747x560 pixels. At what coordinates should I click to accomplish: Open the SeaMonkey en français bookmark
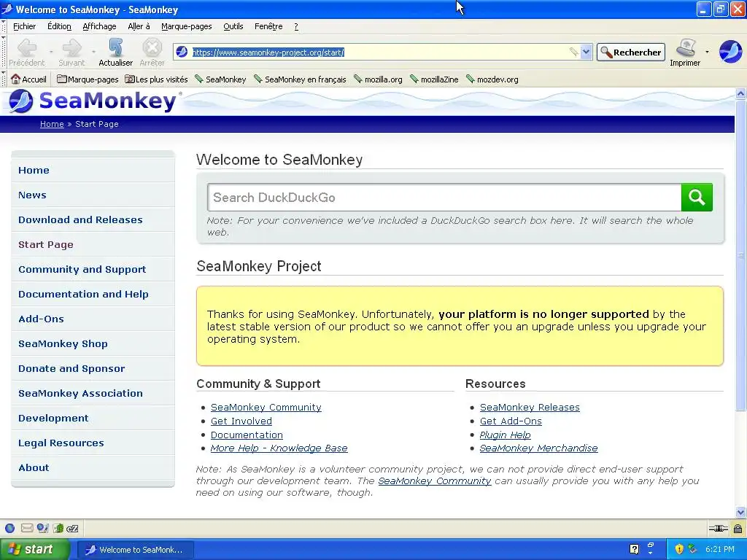pyautogui.click(x=300, y=79)
